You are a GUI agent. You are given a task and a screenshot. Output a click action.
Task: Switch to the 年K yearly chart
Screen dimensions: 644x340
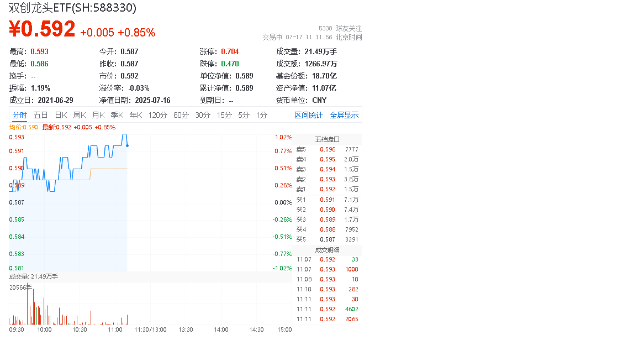click(136, 114)
